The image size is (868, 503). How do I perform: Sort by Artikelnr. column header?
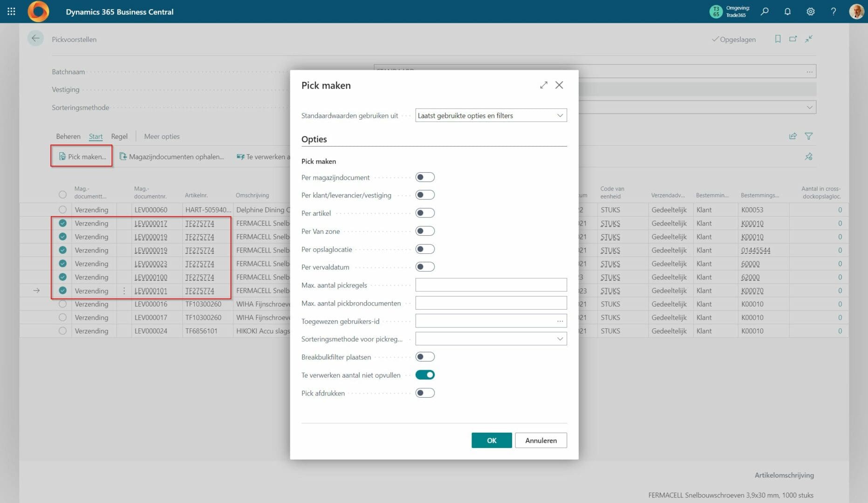196,195
